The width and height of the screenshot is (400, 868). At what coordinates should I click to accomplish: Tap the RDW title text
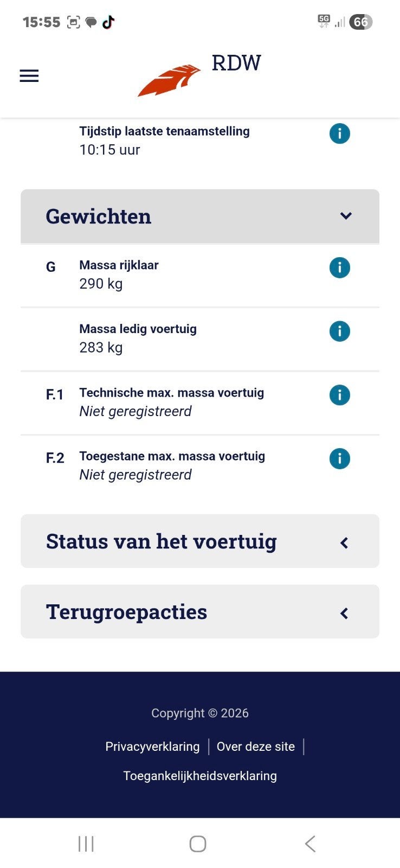236,63
